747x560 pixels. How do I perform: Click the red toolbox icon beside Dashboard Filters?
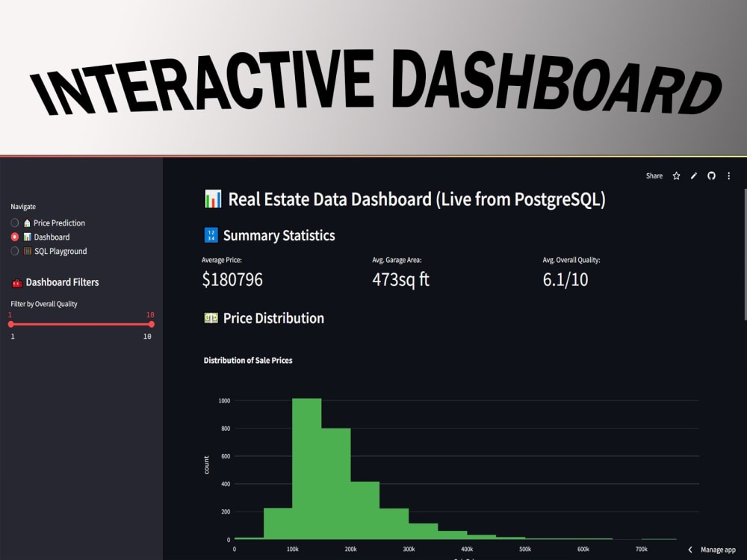click(x=16, y=282)
